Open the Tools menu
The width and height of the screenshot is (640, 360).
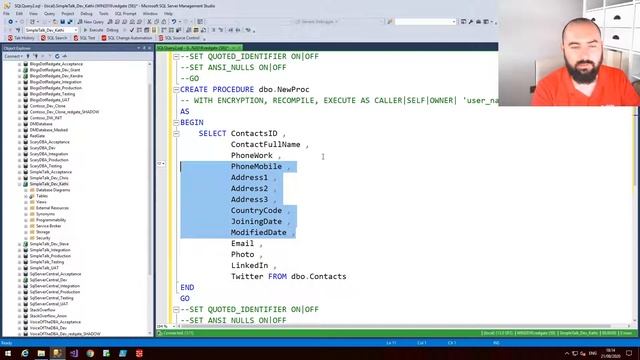(104, 13)
